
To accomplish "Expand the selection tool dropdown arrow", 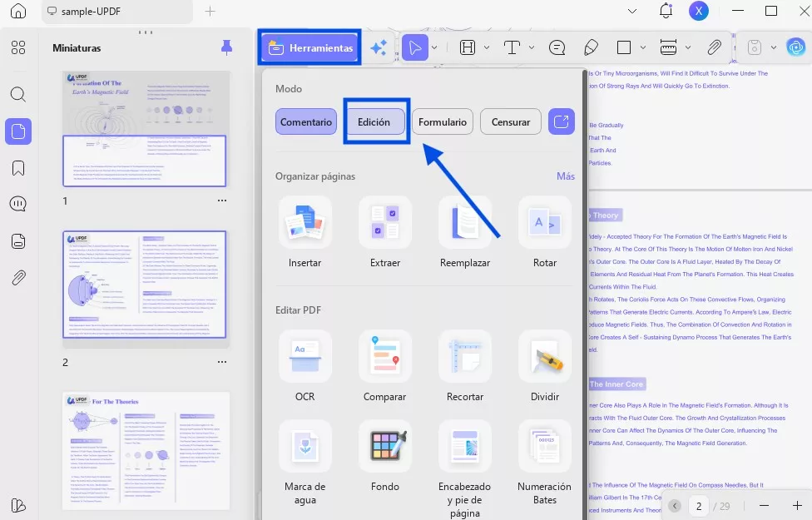I will click(x=434, y=47).
